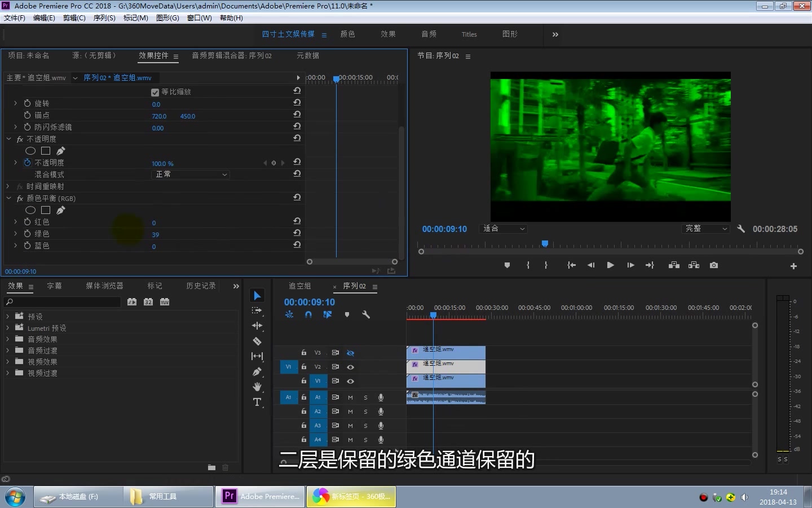Select the Pen tool in toolbar
The image size is (812, 508).
click(257, 371)
